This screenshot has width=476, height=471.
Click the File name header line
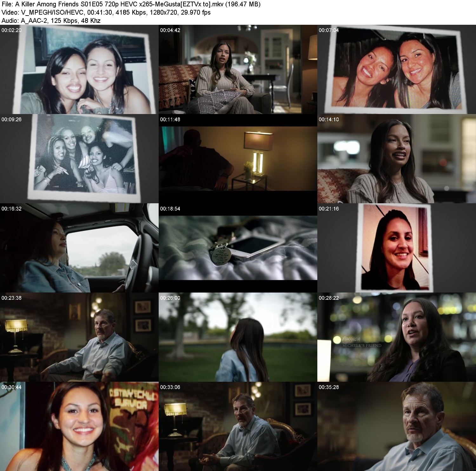click(x=131, y=4)
